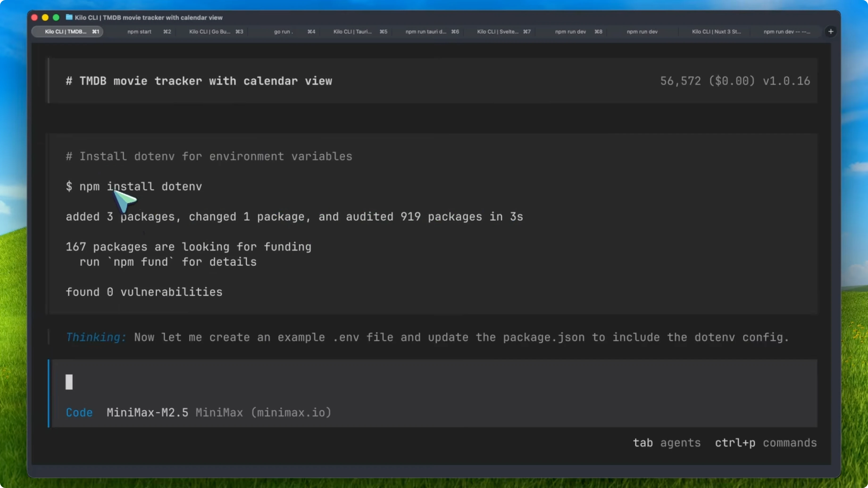
Task: Switch to the 'Kilo CLI | Tauri...' tab
Action: tap(352, 31)
